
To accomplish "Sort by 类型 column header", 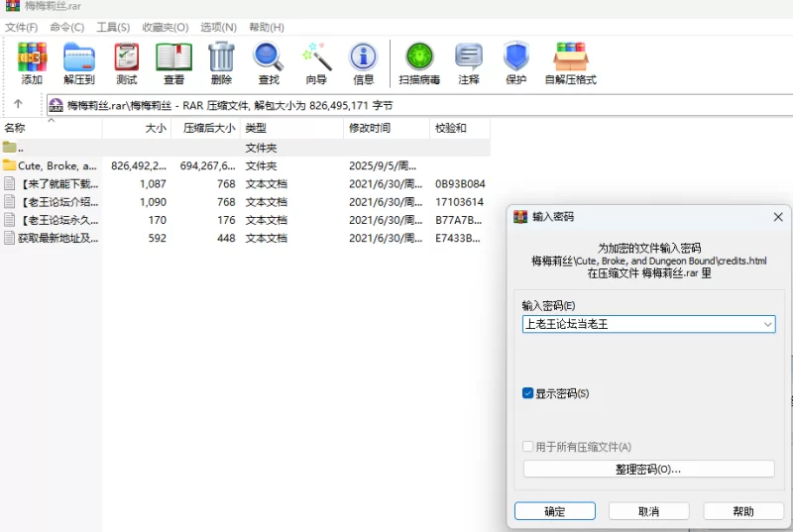I will point(291,129).
